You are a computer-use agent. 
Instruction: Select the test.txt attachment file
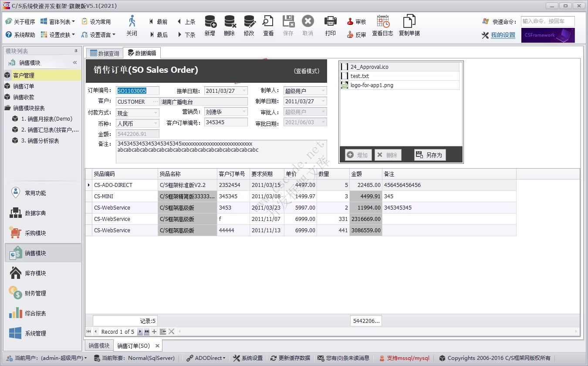tap(360, 76)
